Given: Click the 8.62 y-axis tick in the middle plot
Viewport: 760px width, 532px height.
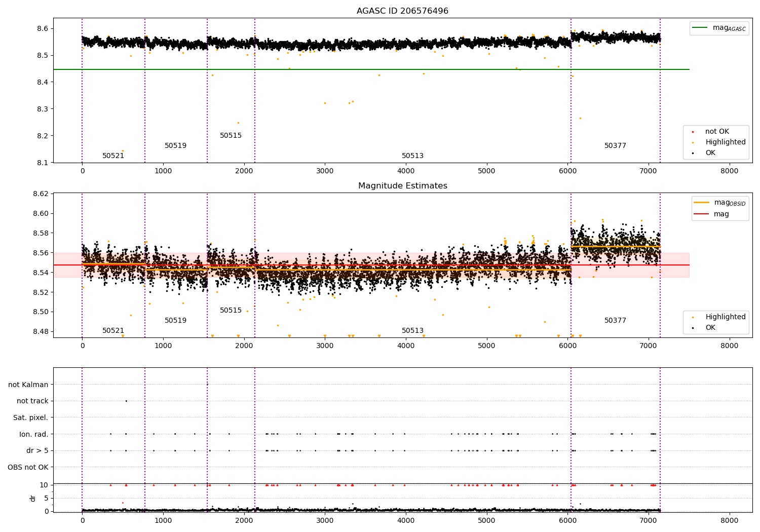Looking at the screenshot, I should click(42, 194).
